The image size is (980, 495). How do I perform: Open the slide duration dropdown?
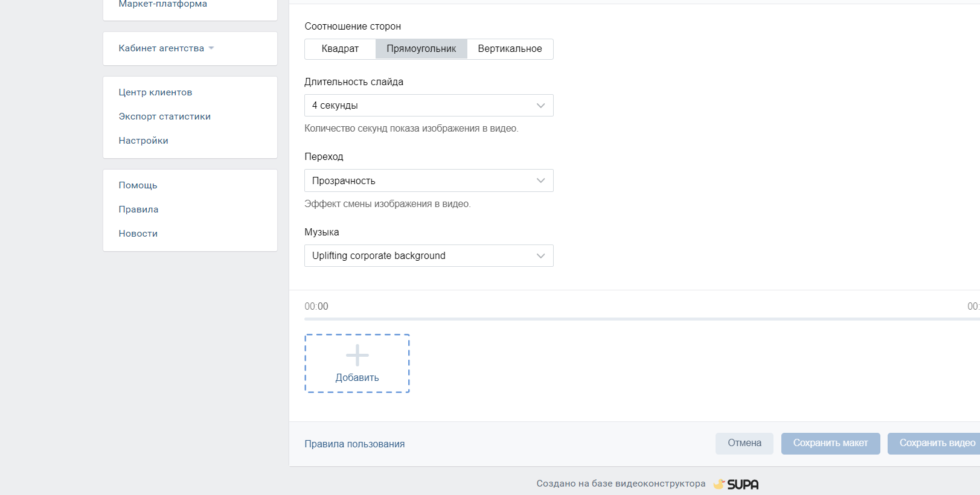[428, 106]
